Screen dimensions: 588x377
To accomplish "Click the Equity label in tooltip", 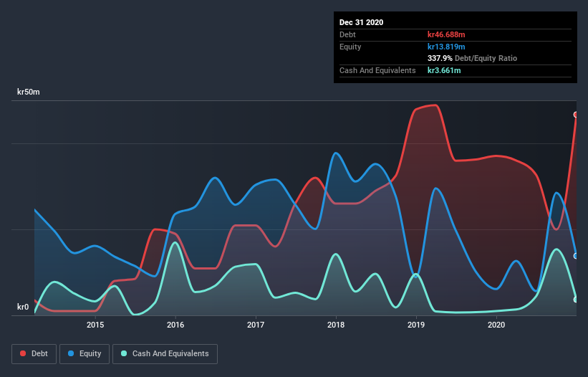I will click(x=350, y=47).
